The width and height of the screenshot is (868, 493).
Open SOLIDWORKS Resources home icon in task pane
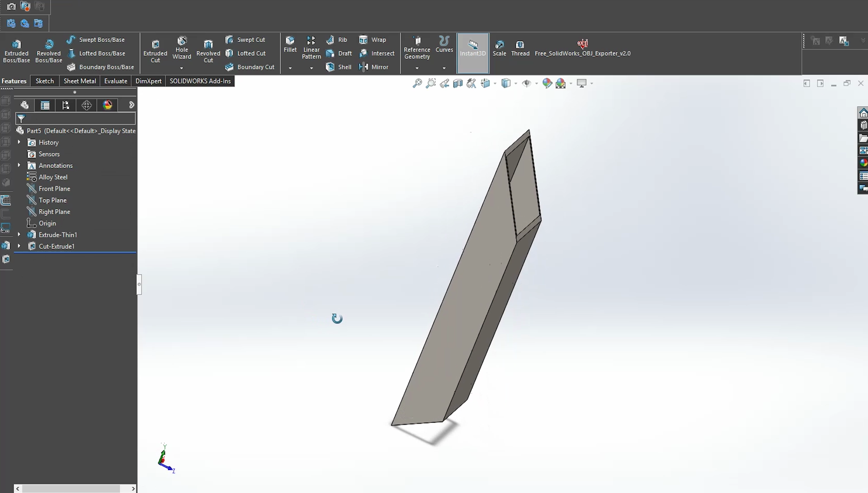[863, 113]
